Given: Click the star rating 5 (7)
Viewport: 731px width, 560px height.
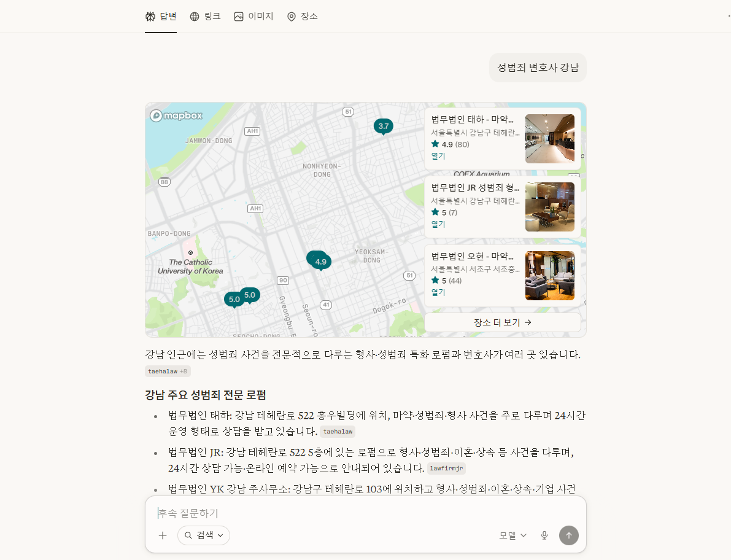Looking at the screenshot, I should [444, 212].
